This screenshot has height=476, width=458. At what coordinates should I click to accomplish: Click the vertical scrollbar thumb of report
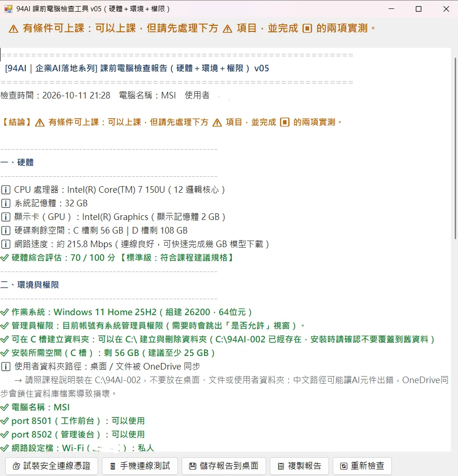(x=455, y=148)
